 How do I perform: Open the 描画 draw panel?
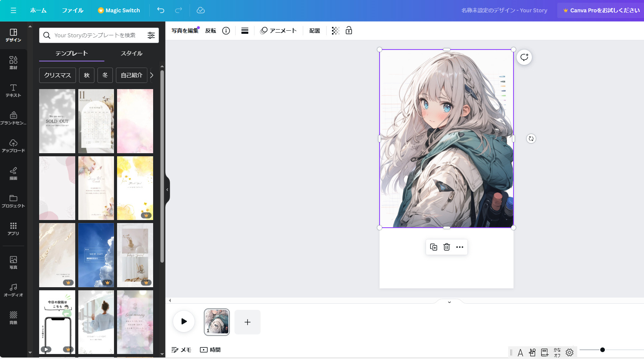(13, 173)
